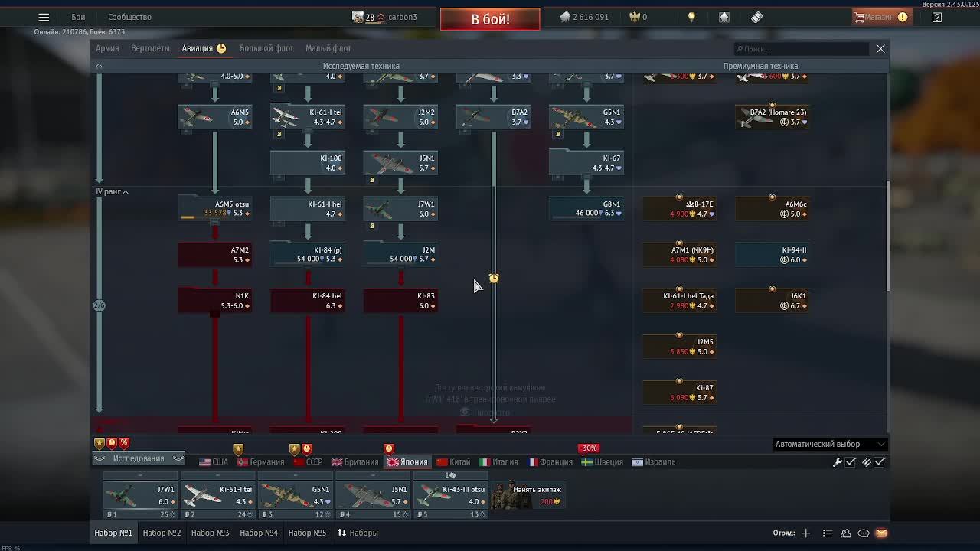Click the red percent discount badge

click(124, 443)
